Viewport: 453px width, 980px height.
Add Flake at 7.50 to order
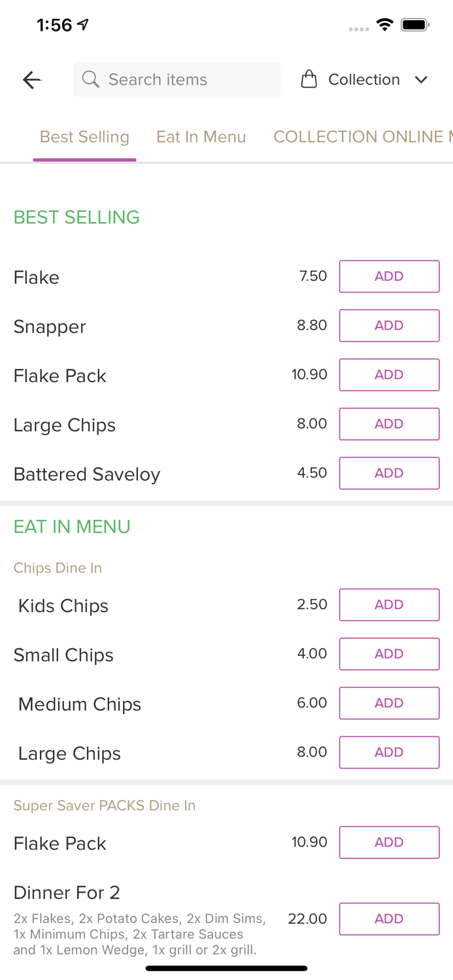click(389, 276)
